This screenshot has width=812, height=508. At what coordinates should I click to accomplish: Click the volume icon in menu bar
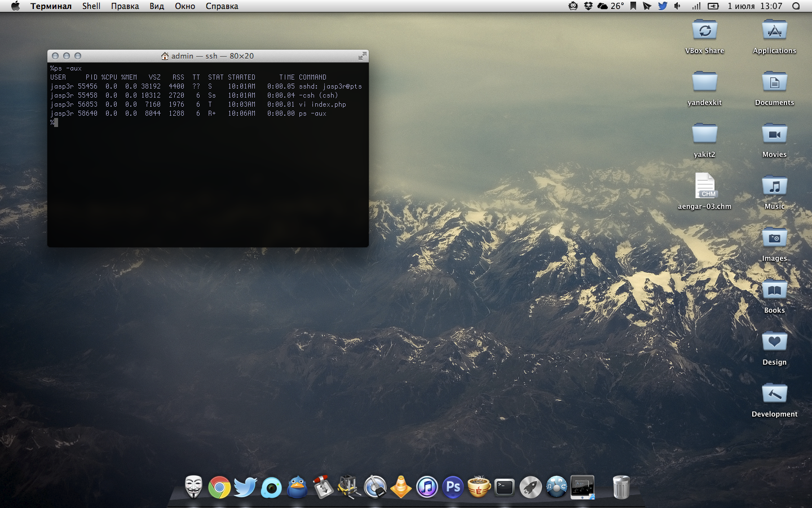pos(677,6)
